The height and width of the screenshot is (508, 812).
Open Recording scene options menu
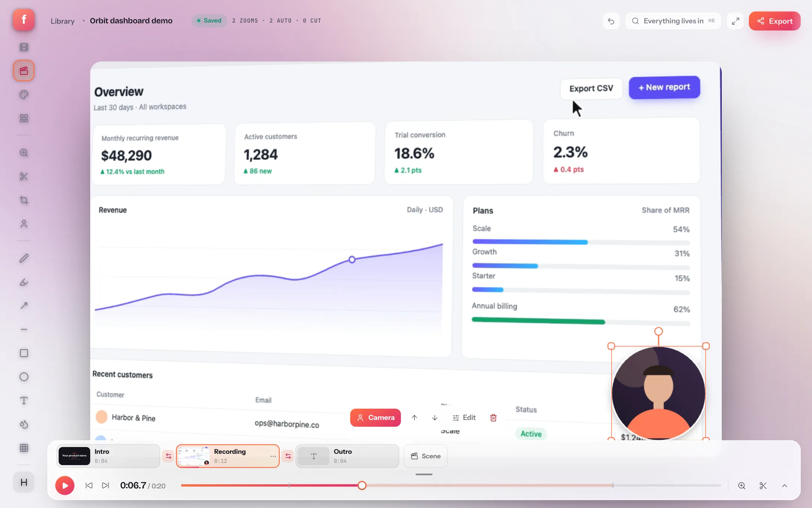pos(273,456)
